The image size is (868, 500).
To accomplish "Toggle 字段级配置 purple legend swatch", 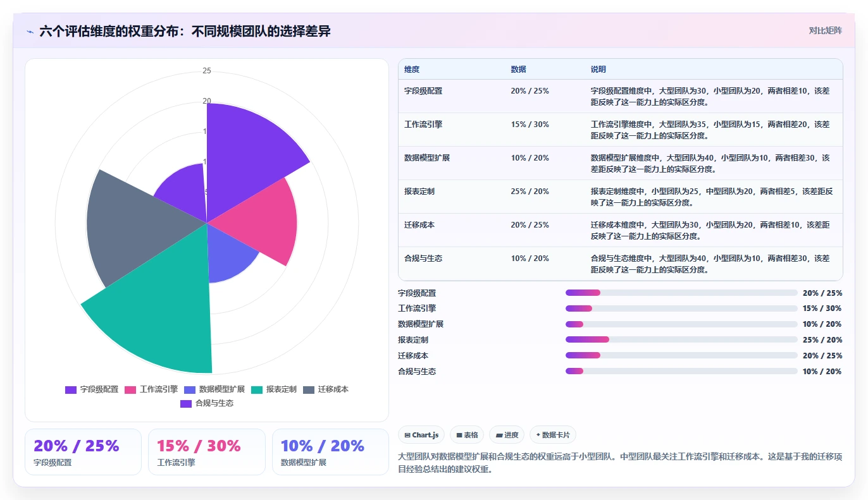I will [71, 389].
